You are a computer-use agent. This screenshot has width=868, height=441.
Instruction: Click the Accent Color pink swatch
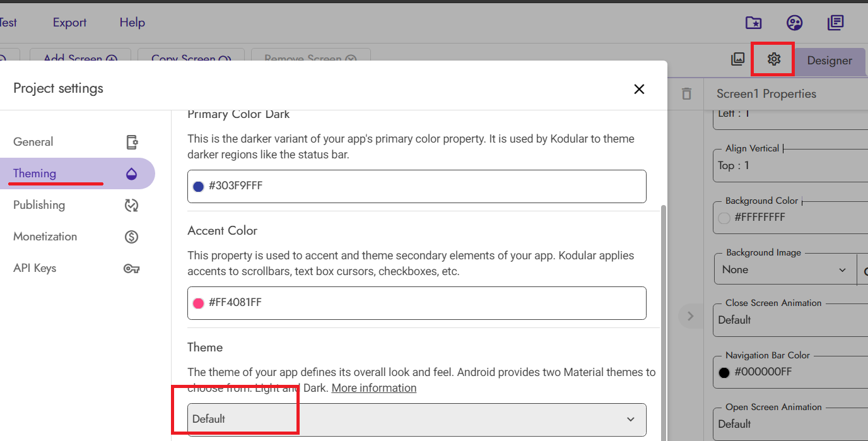click(x=198, y=303)
